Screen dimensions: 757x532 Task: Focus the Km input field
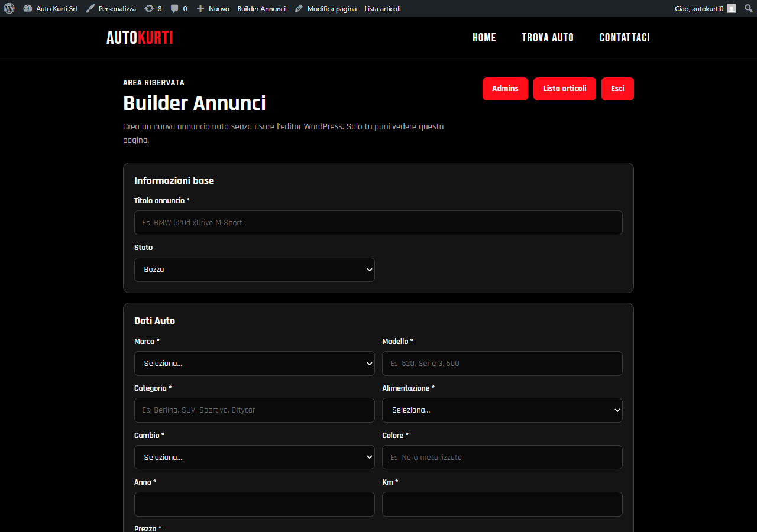click(x=502, y=504)
